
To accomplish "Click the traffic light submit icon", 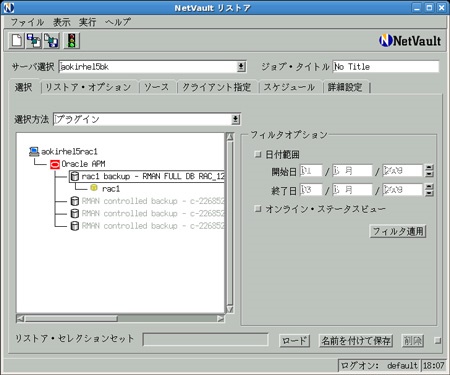I will [x=72, y=41].
